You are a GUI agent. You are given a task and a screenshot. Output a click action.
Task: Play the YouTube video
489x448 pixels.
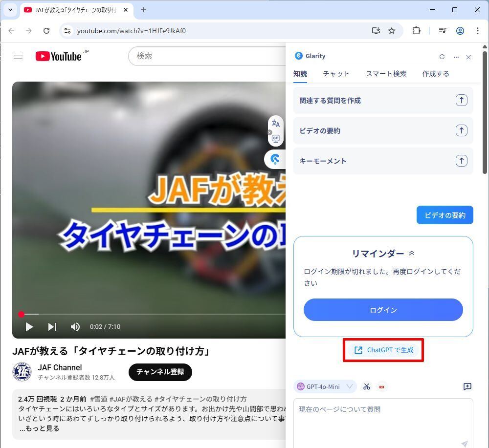tap(29, 327)
